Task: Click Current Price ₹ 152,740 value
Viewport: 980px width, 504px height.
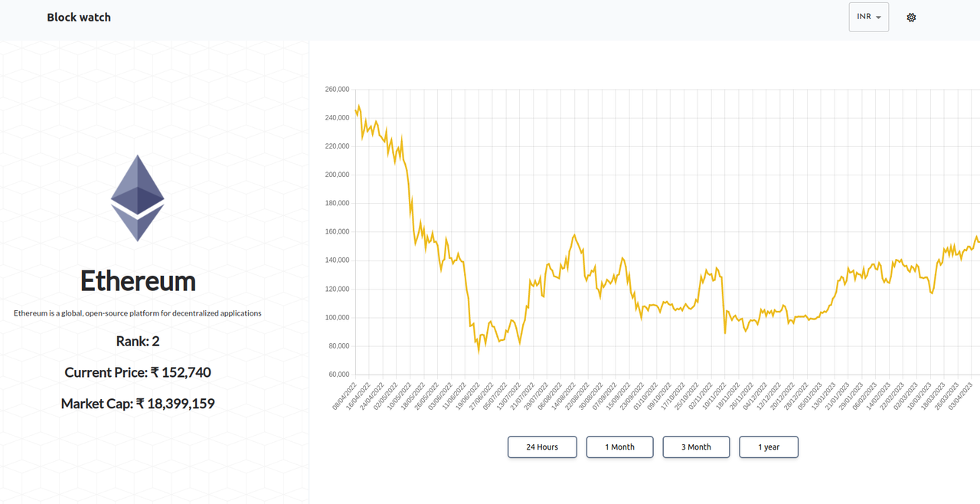Action: [138, 372]
